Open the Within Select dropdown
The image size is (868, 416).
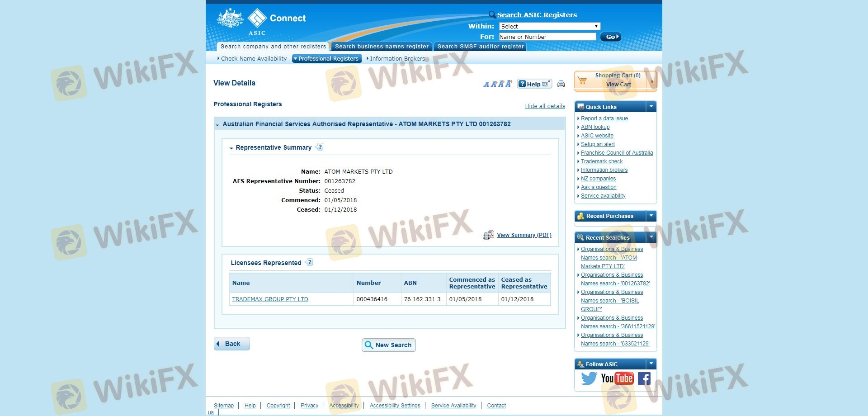click(x=549, y=26)
